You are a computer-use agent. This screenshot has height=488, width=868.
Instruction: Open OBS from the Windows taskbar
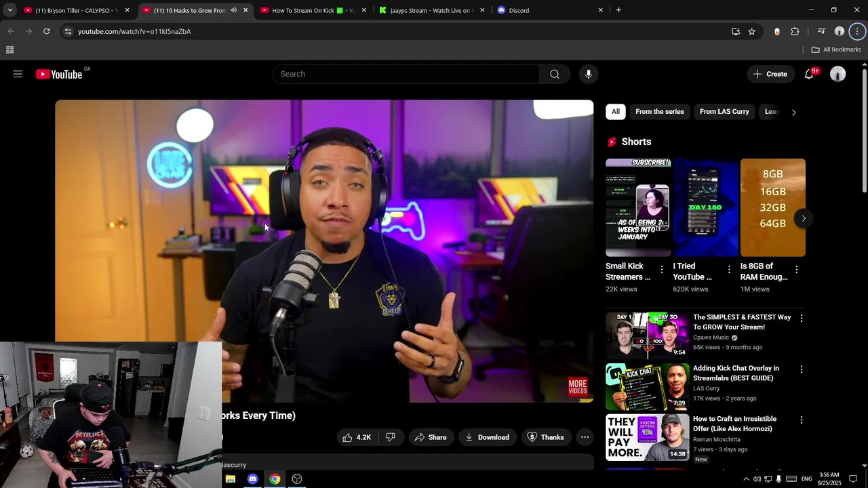[x=297, y=479]
